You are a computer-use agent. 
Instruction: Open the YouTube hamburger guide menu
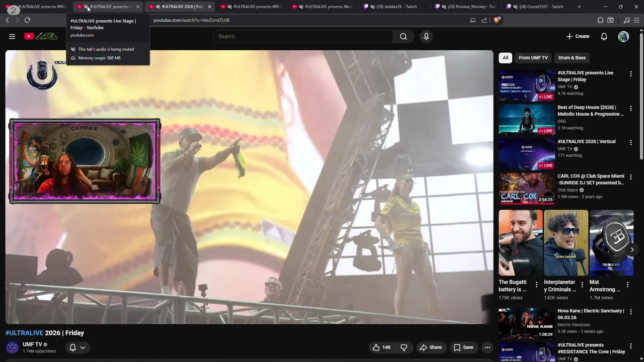(x=12, y=36)
